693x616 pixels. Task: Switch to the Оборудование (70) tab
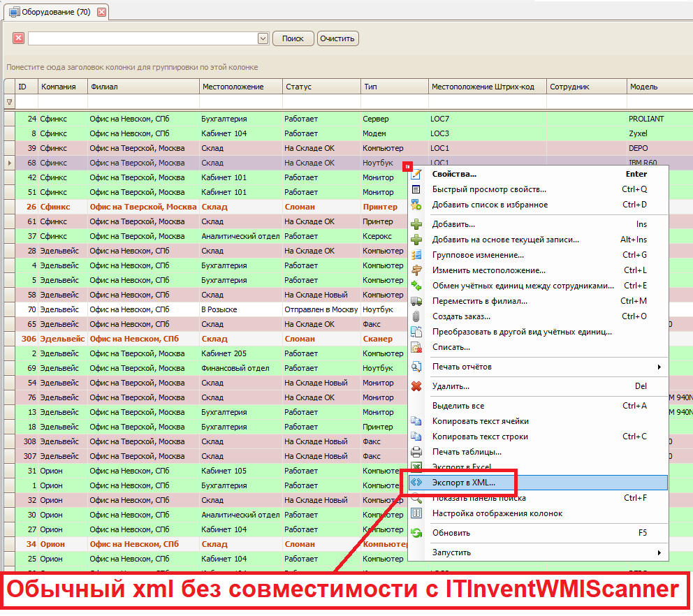pos(56,12)
